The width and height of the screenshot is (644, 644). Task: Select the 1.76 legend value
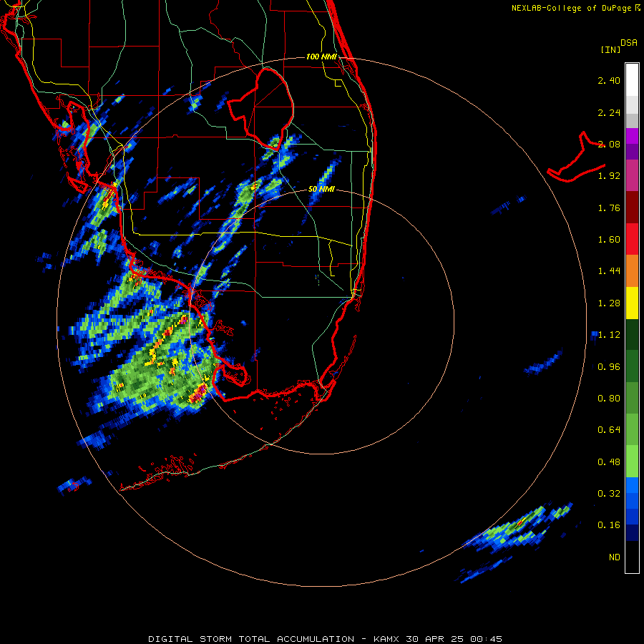pos(609,208)
